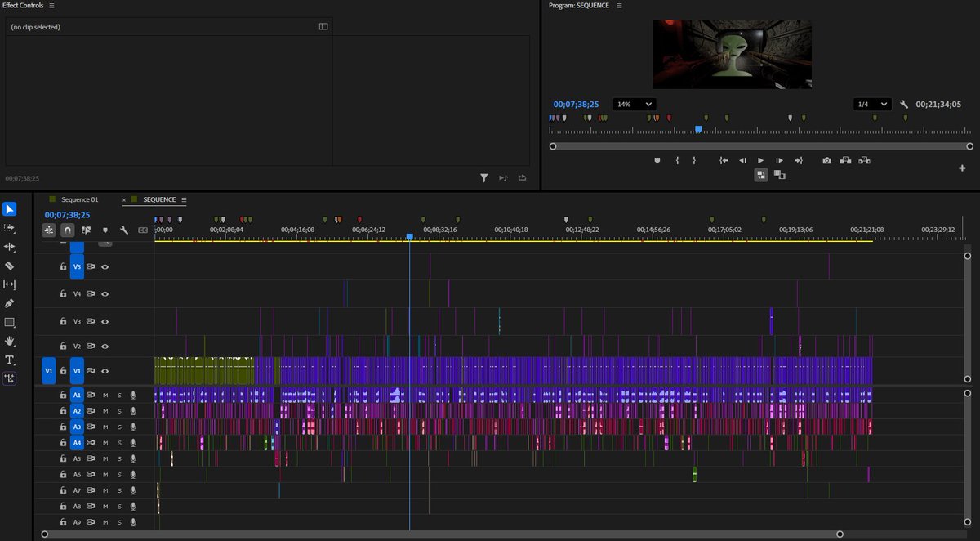The width and height of the screenshot is (980, 541).
Task: Open the SEQUENCE timeline panel menu
Action: (x=184, y=199)
